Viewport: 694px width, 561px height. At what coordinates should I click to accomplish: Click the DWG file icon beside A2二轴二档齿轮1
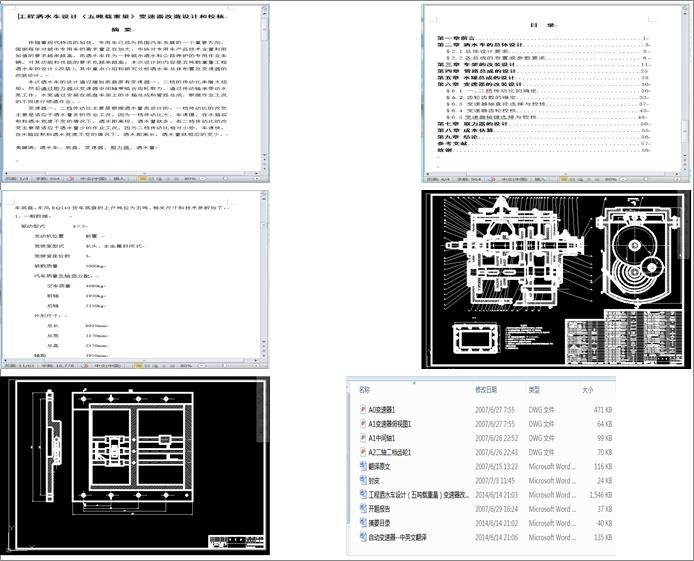pos(363,452)
